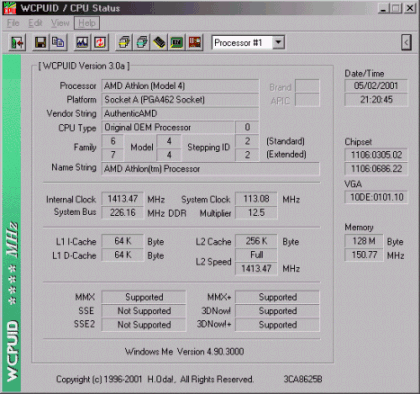Screen dimensions: 420x394
Task: Click the Exit door toolbar icon
Action: (x=17, y=42)
